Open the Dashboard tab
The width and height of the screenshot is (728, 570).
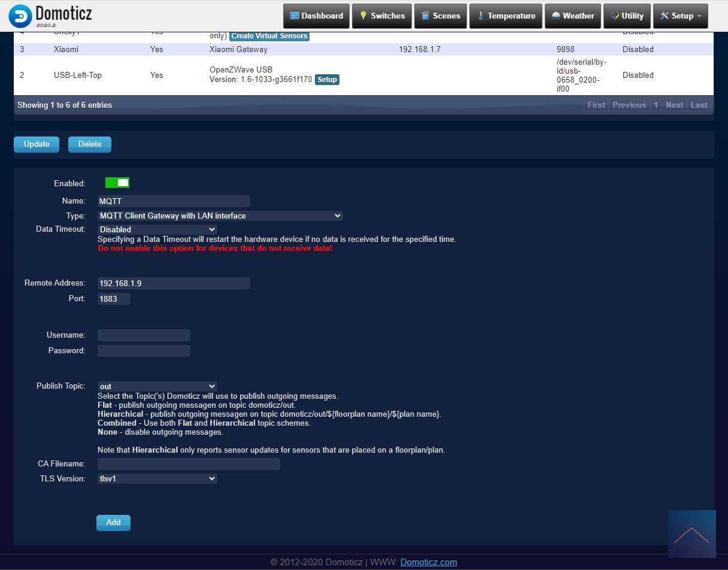tap(316, 16)
